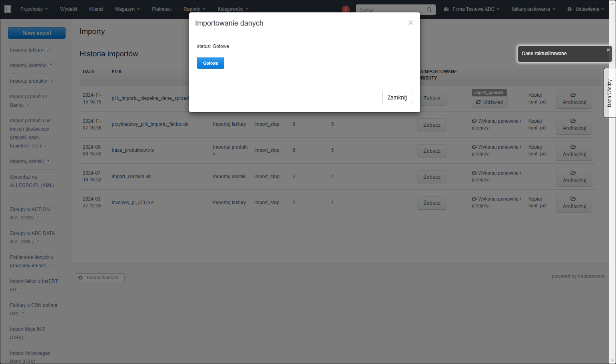Dismiss the Dane zaktualizowane notification
616x364 pixels.
608,50
